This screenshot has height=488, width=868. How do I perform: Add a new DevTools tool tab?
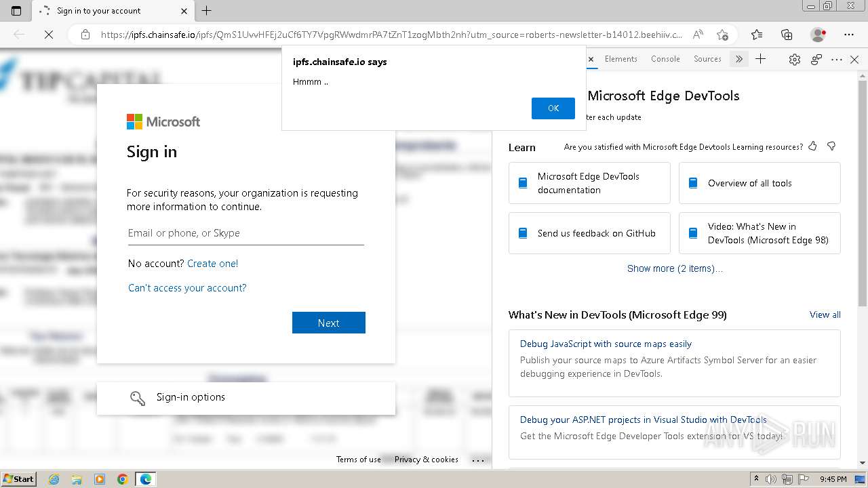point(761,59)
